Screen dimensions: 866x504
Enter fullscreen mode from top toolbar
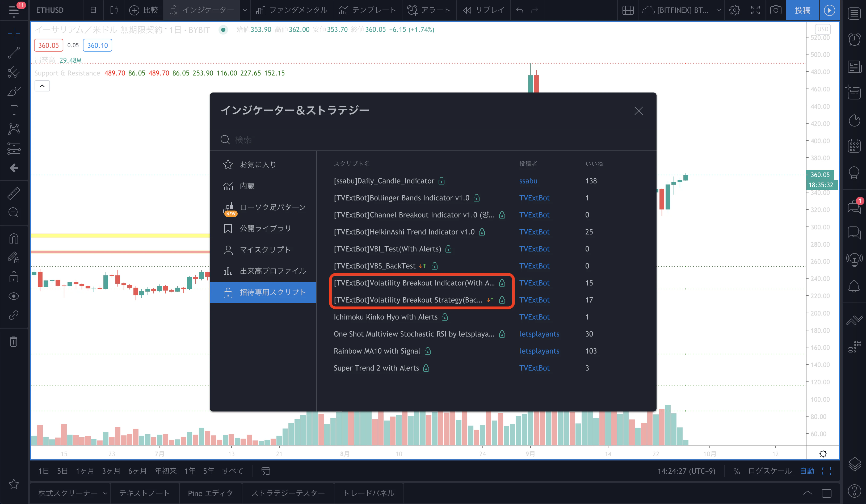[755, 10]
